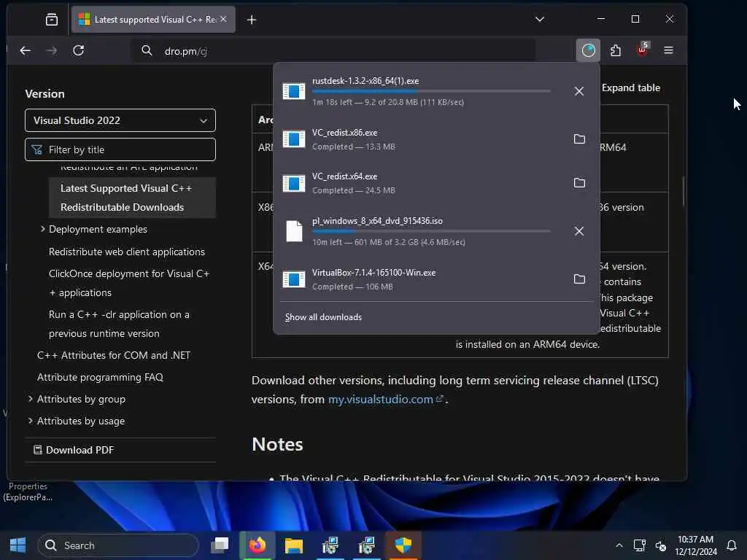This screenshot has height=560, width=747.
Task: Expand the Deployment examples node
Action: tap(43, 229)
